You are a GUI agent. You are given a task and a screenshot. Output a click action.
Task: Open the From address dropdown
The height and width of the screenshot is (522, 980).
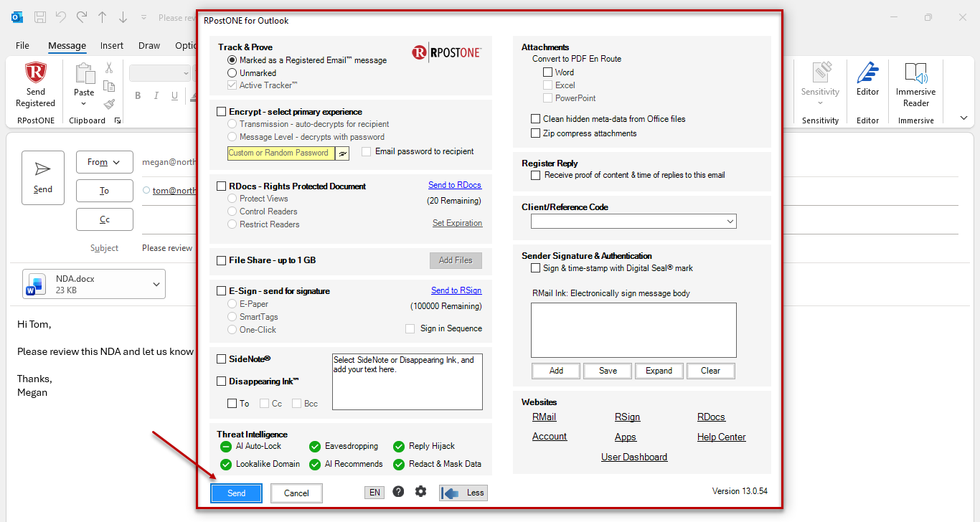(x=104, y=163)
